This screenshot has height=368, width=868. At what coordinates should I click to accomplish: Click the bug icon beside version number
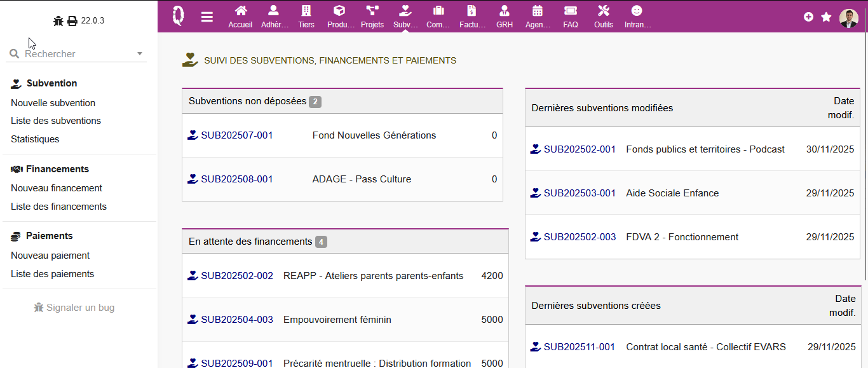click(x=58, y=21)
